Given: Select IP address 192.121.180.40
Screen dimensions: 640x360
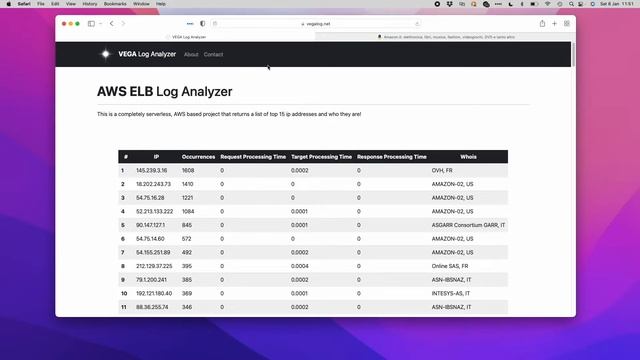Looking at the screenshot, I should tap(154, 293).
